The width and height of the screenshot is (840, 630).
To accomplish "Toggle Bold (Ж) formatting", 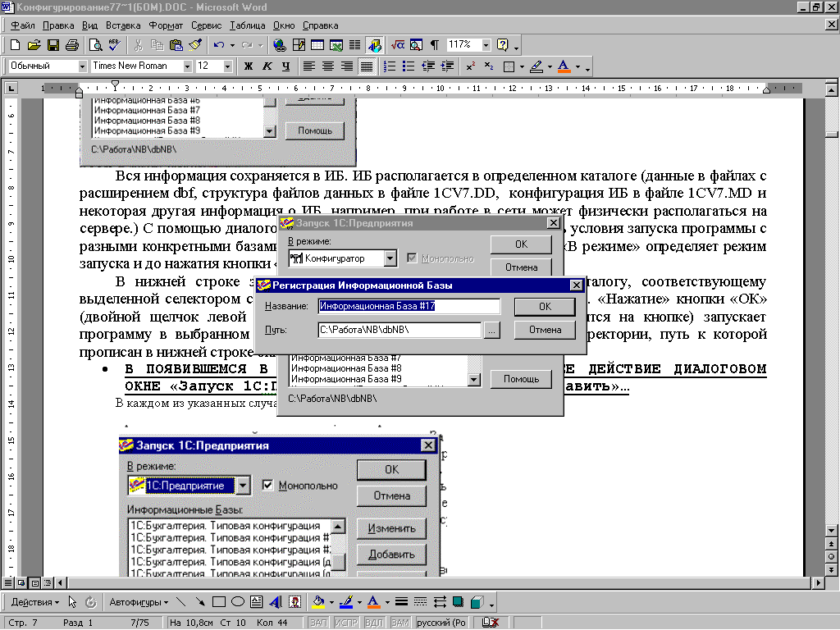I will pos(248,66).
